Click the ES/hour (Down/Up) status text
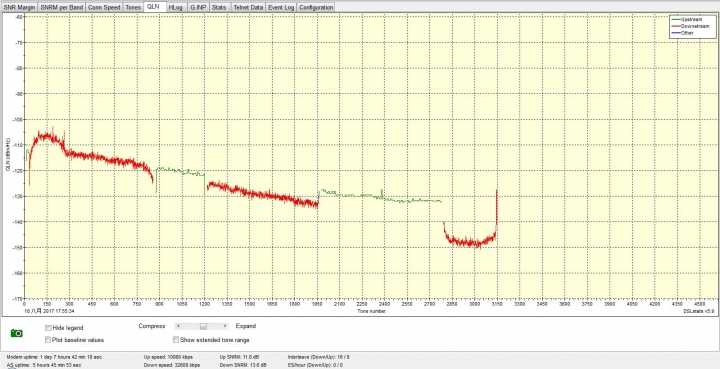 click(315, 365)
